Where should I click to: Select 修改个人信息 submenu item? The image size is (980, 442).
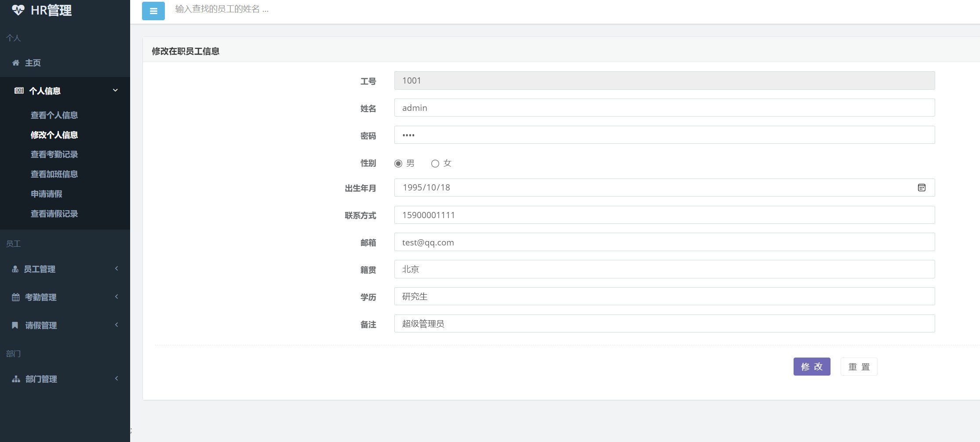point(54,135)
